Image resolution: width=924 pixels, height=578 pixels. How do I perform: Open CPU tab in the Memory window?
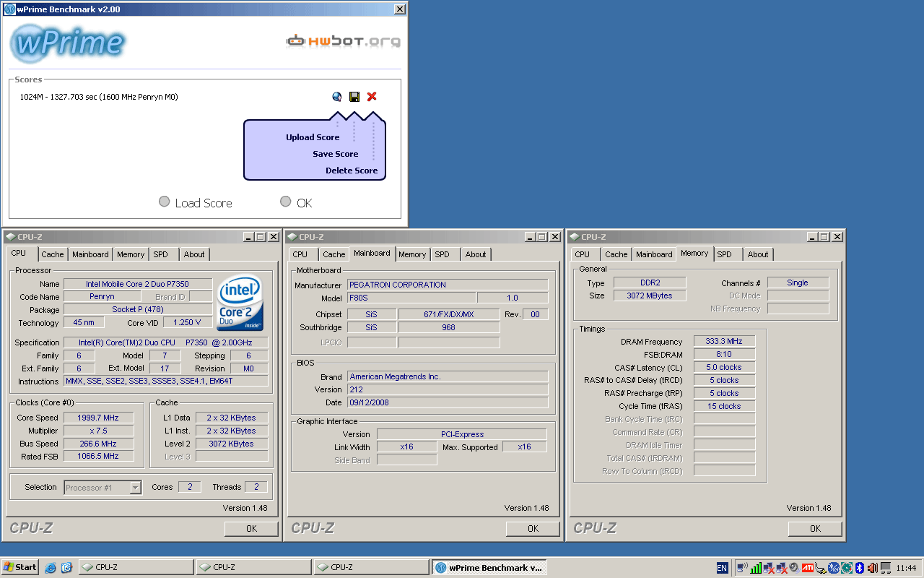coord(583,254)
